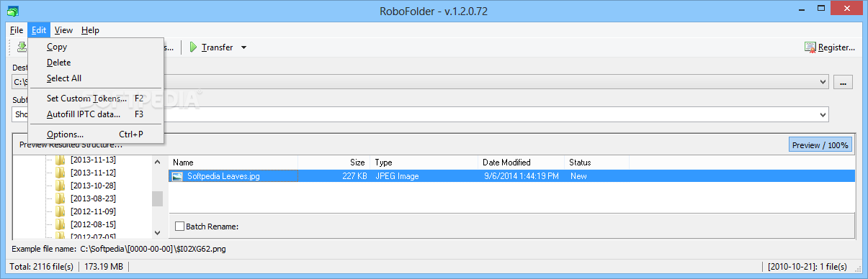
Task: Click the '9/6/2014 1:44:19 PM' date cell
Action: [x=522, y=175]
